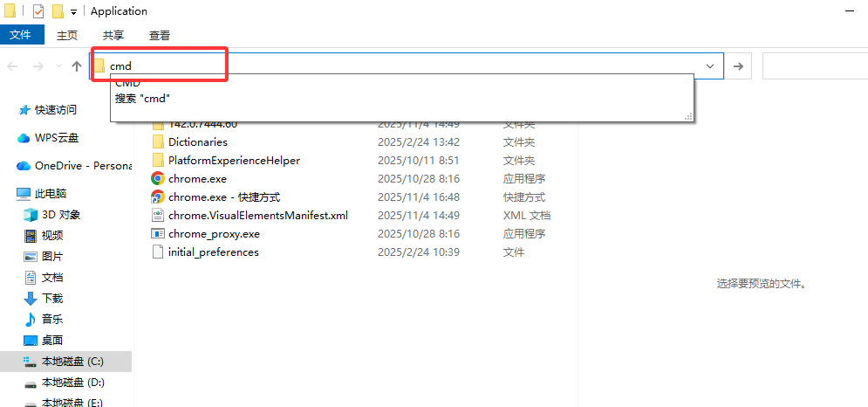Click the 下载 download arrow icon

pyautogui.click(x=30, y=299)
